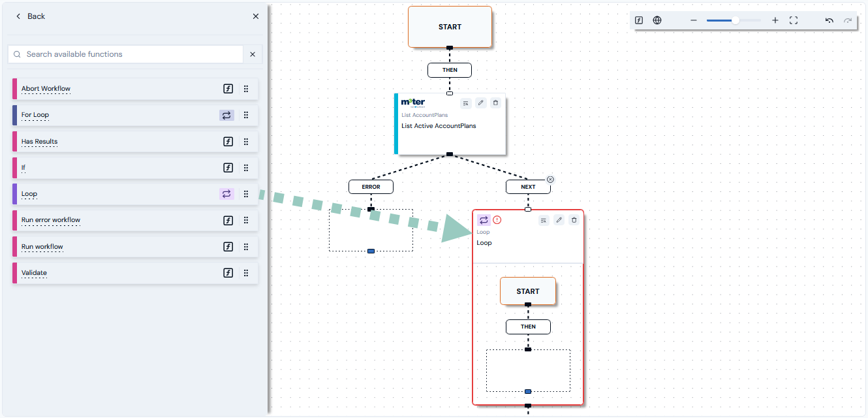Click the ERROR branch label
The height and width of the screenshot is (418, 868).
(x=371, y=187)
